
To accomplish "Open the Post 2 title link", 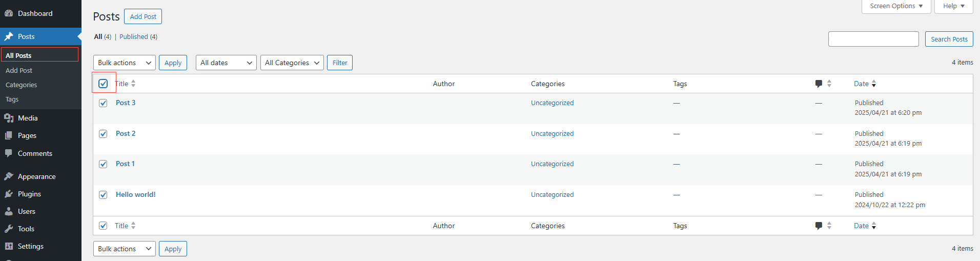I will click(x=126, y=133).
